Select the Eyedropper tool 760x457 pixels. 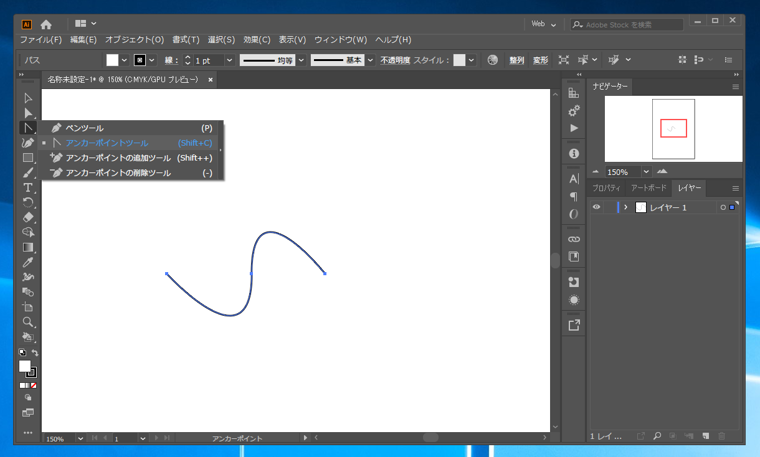coord(28,262)
